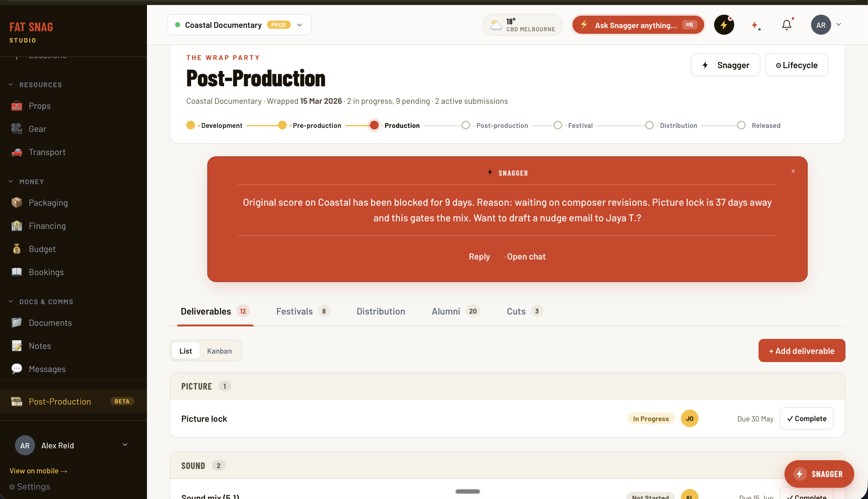This screenshot has height=499, width=868.
Task: Collapse the Resources sidebar group
Action: click(35, 85)
